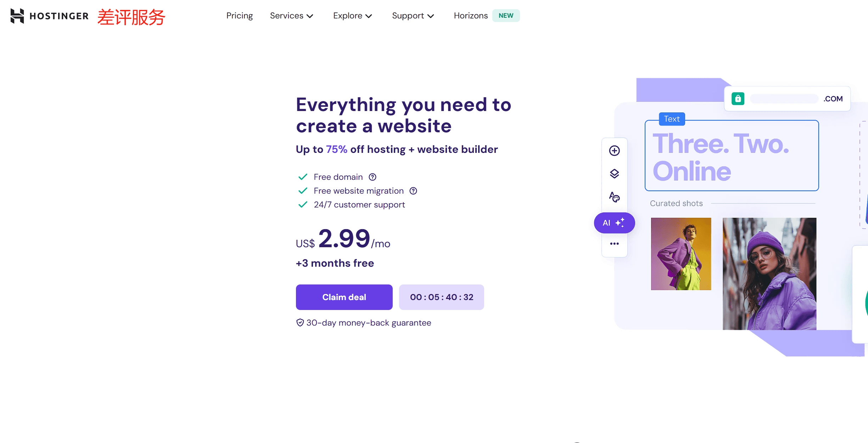Click the add element plus icon
Viewport: 868px width, 443px height.
(x=614, y=151)
